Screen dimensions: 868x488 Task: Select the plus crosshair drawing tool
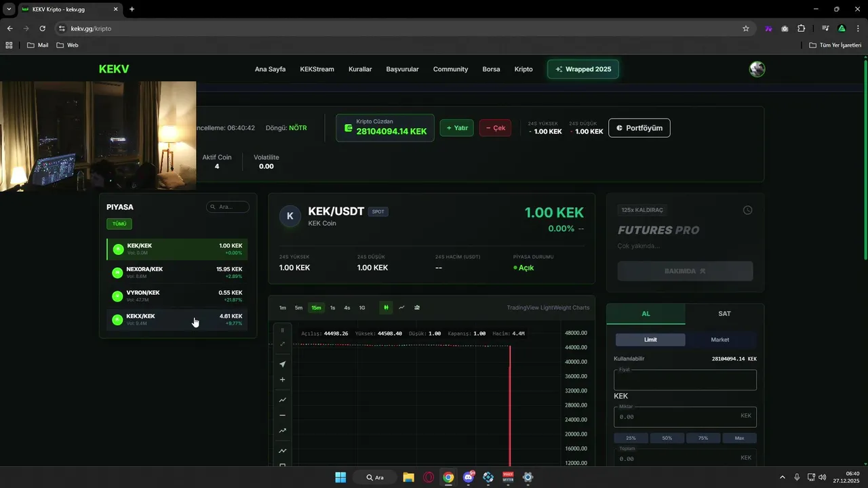click(283, 380)
